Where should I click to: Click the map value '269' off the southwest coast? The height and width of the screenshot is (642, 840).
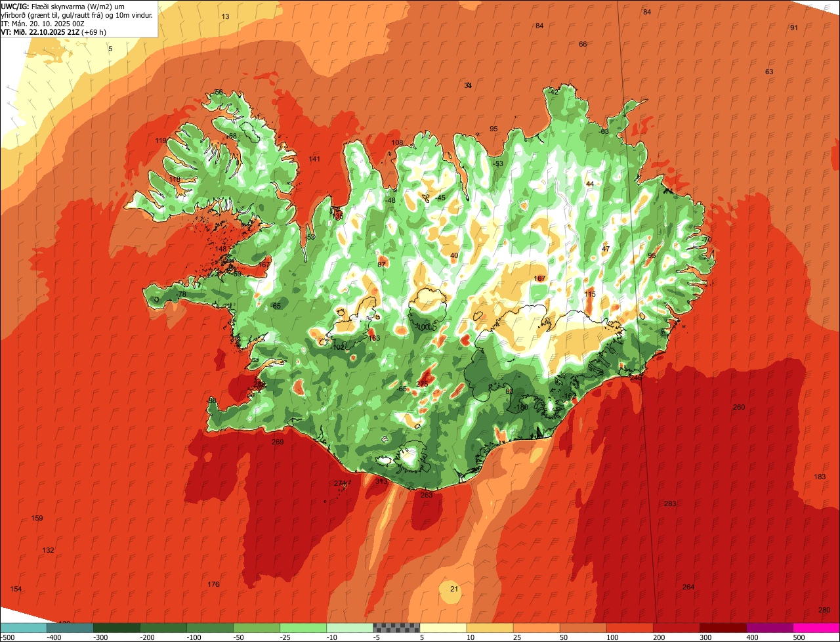[x=278, y=442]
